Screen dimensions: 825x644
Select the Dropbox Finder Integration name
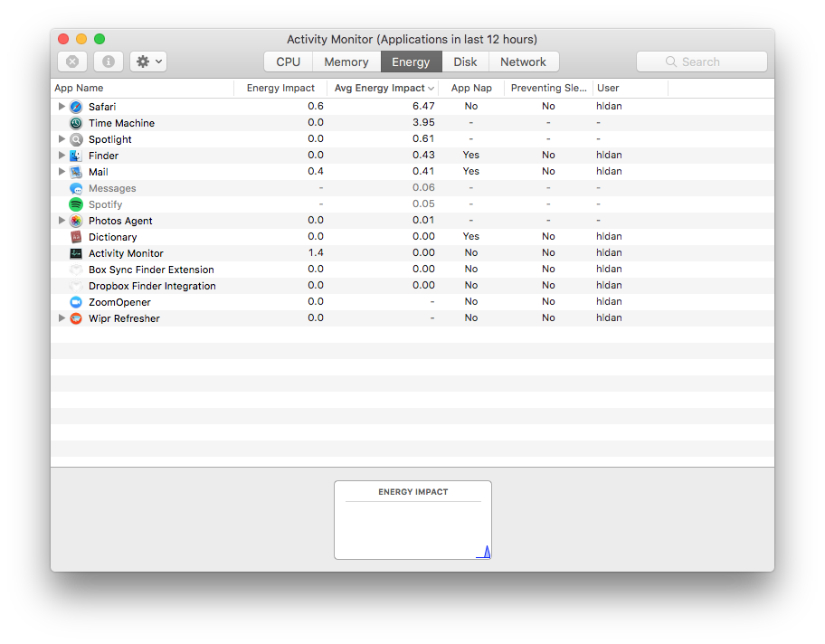[152, 286]
